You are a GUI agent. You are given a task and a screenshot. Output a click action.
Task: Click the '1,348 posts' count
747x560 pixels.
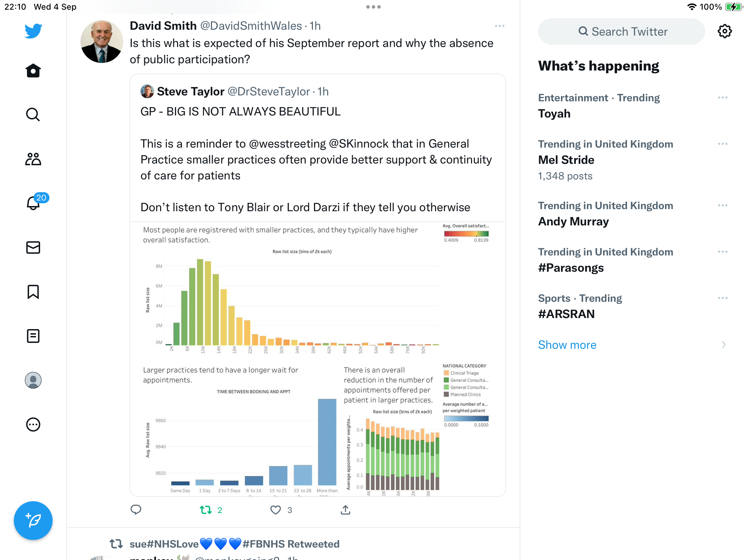(x=565, y=176)
